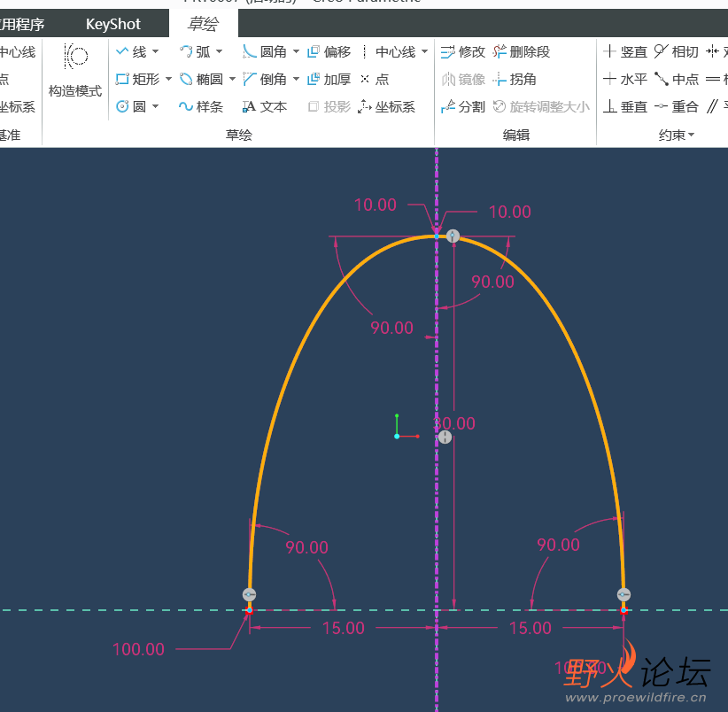
Task: Select the Spline (样条) tool
Action: pyautogui.click(x=202, y=107)
